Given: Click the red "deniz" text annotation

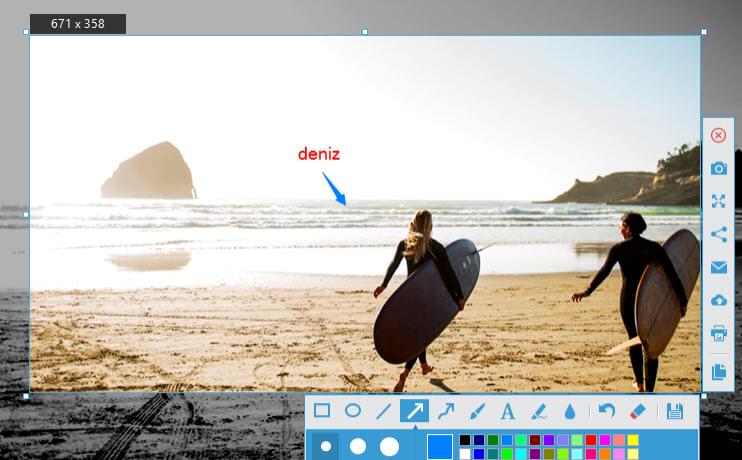Looking at the screenshot, I should point(319,154).
